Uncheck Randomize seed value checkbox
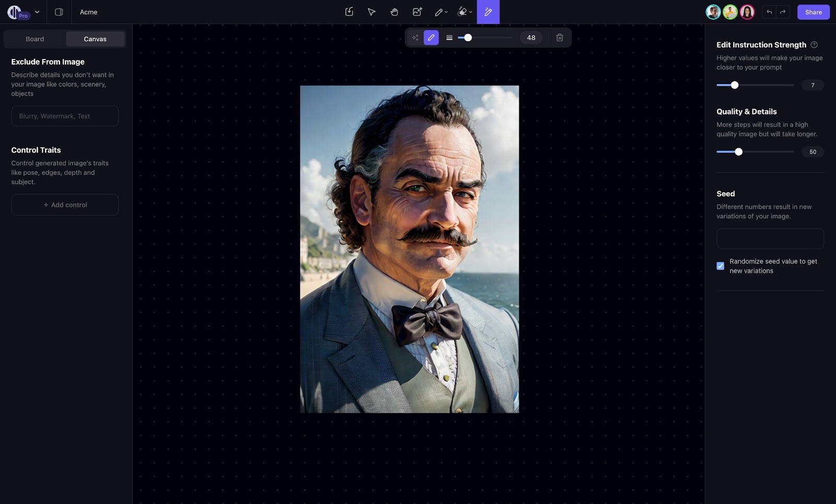Screen dimensions: 836x504 (721, 266)
